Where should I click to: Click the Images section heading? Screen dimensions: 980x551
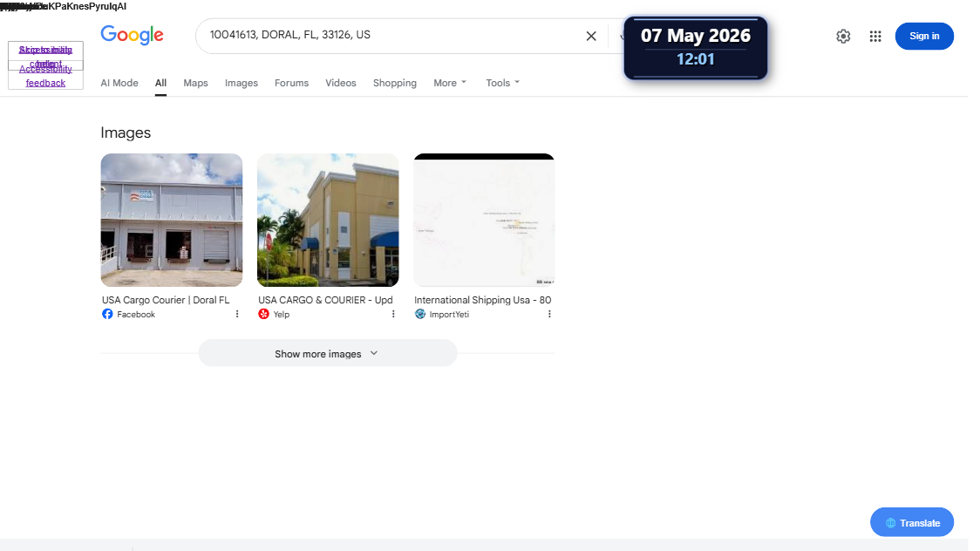[x=126, y=133]
